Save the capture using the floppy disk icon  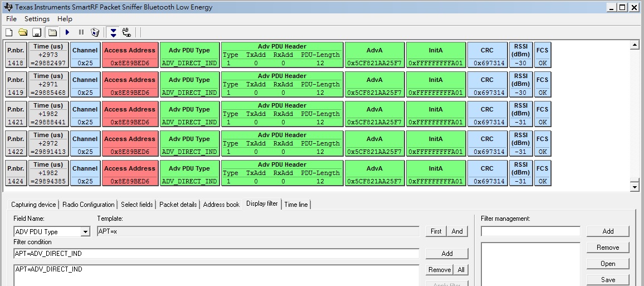37,32
